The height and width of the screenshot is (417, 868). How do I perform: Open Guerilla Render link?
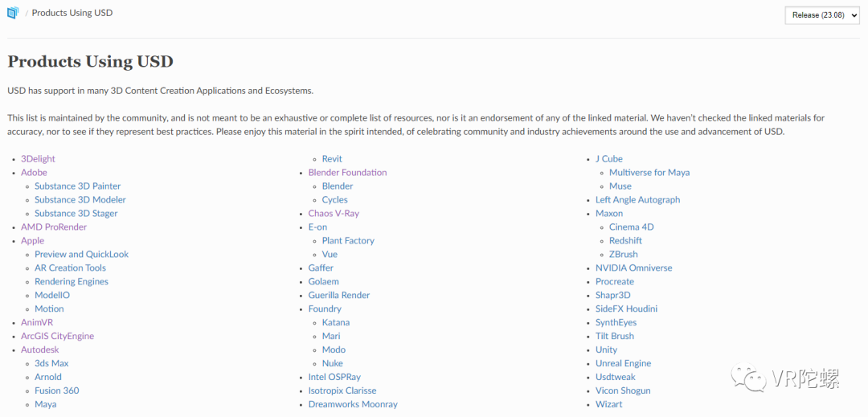click(x=339, y=296)
